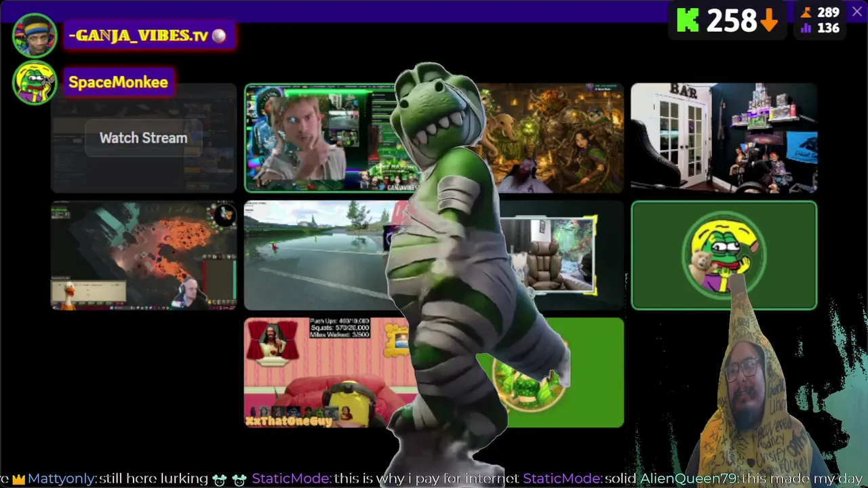Open the BAR room stream thumbnail
Image resolution: width=868 pixels, height=488 pixels.
724,138
